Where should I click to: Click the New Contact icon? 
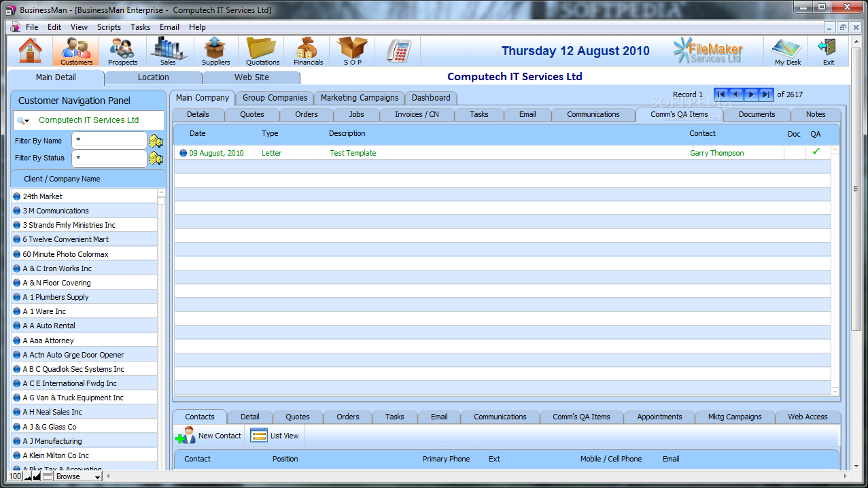coord(185,436)
